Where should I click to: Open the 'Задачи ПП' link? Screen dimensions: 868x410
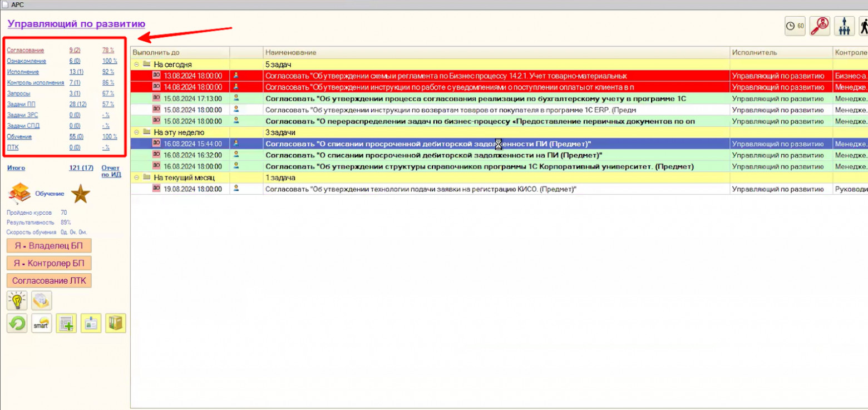(x=21, y=104)
